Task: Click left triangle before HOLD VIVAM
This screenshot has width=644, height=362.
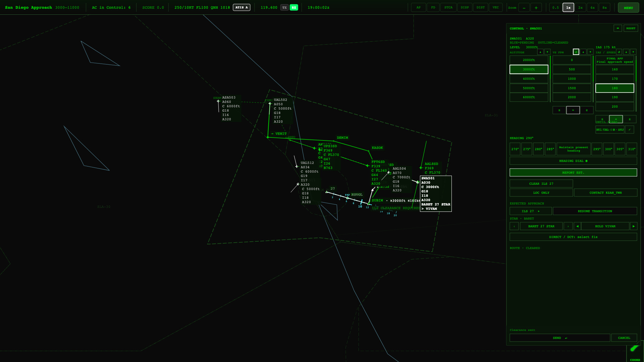Action: tap(577, 226)
